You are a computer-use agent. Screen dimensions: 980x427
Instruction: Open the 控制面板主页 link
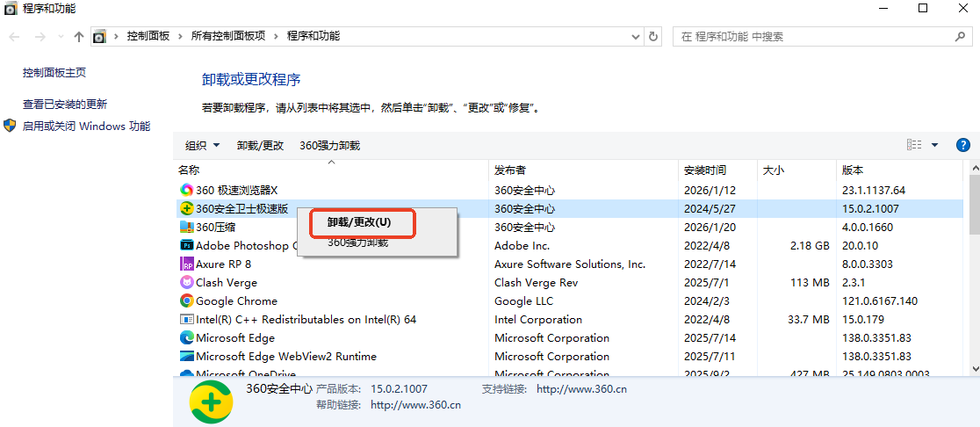(x=54, y=73)
